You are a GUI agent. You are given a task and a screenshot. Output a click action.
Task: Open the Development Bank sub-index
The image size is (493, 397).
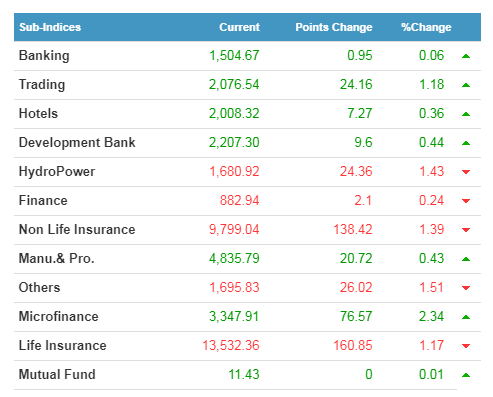point(77,143)
